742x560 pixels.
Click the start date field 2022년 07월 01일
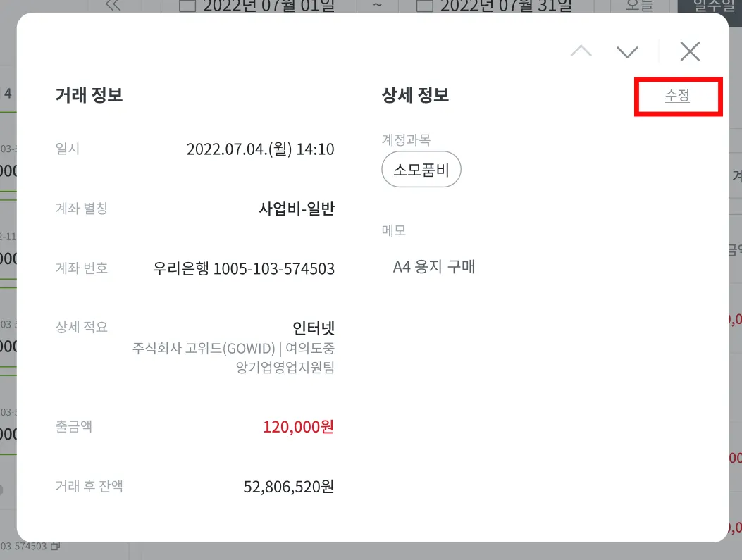coord(268,6)
